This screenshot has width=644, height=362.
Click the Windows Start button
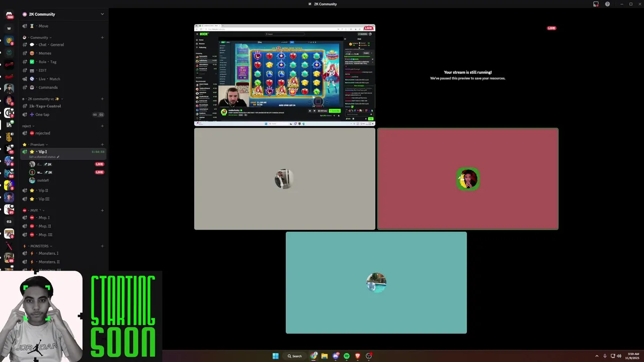[275, 356]
